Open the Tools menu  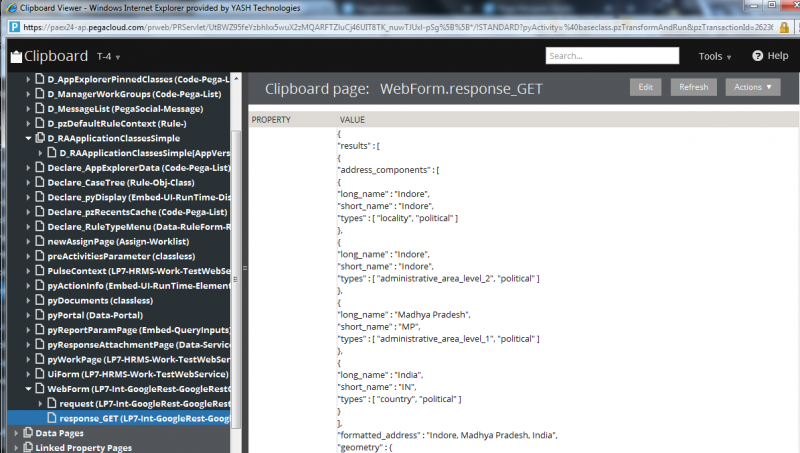[715, 56]
